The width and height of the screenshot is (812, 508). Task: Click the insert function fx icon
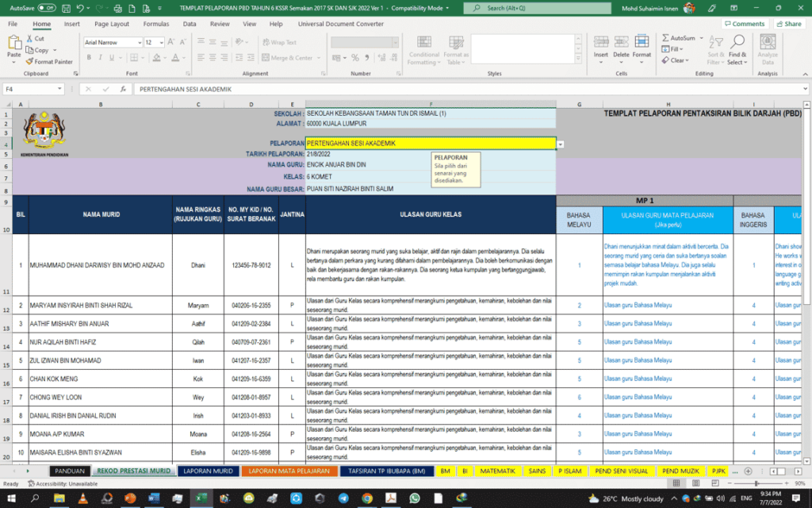click(x=122, y=89)
